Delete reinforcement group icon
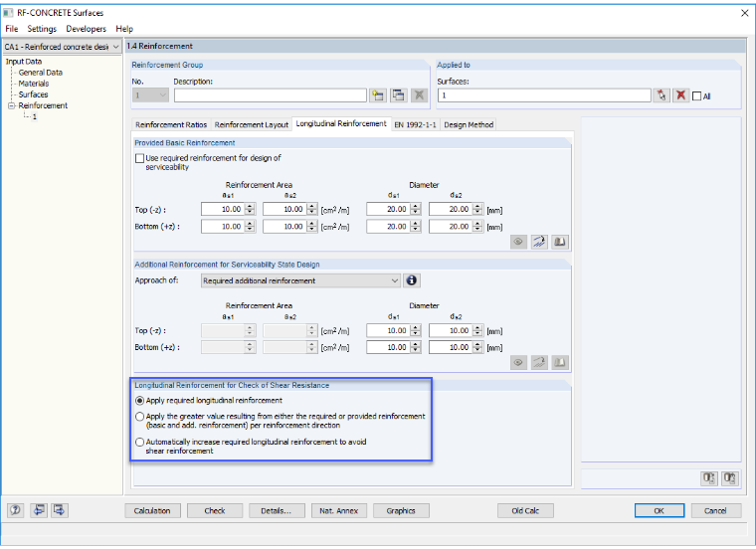 [420, 94]
